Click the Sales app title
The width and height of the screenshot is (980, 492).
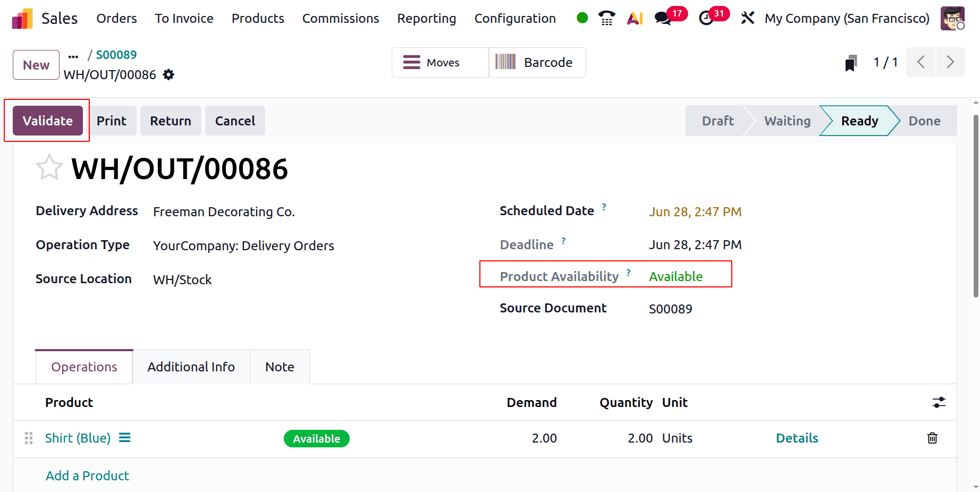[x=60, y=18]
